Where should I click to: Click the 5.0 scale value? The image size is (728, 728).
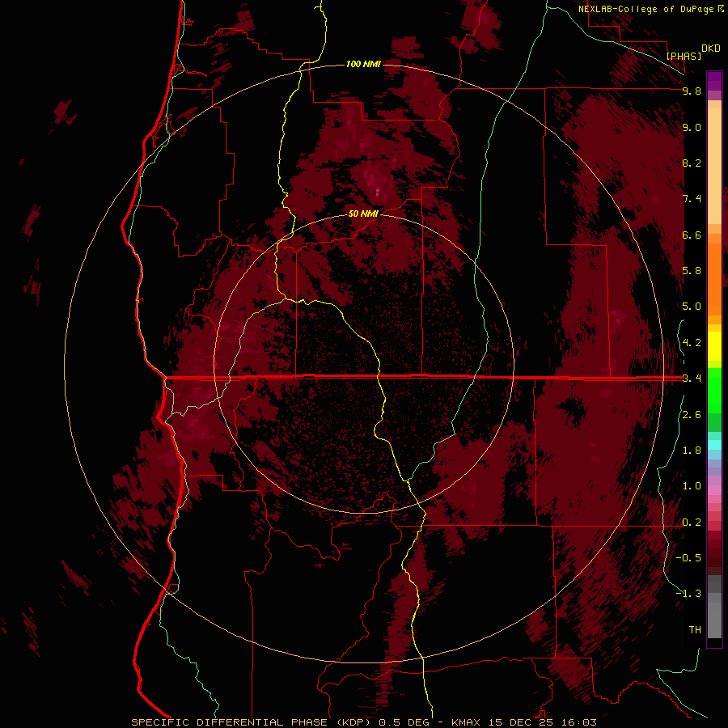coord(692,307)
